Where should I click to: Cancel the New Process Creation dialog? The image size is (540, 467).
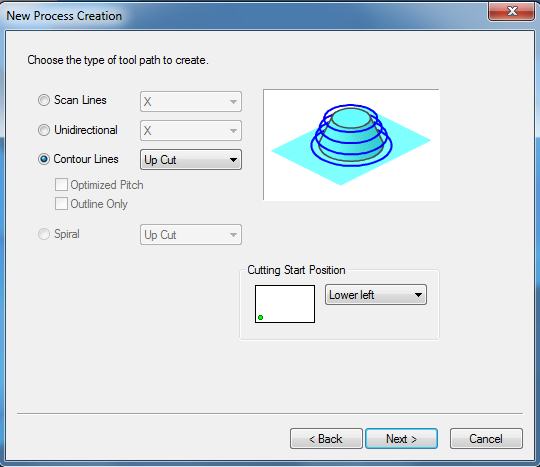486,438
